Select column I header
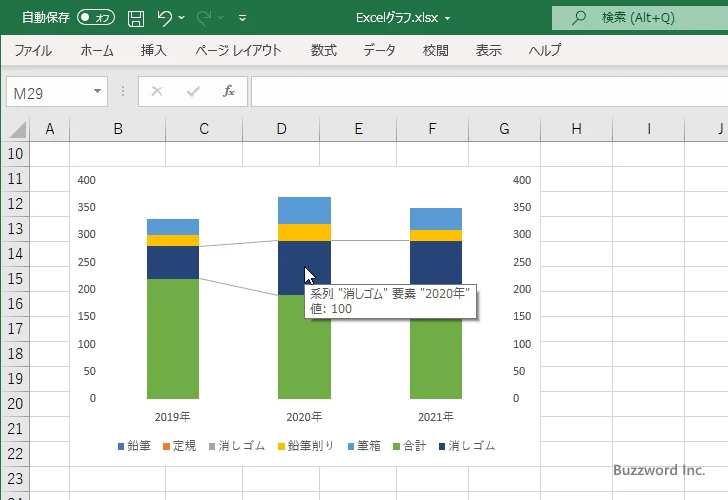This screenshot has height=500, width=728. 649,129
